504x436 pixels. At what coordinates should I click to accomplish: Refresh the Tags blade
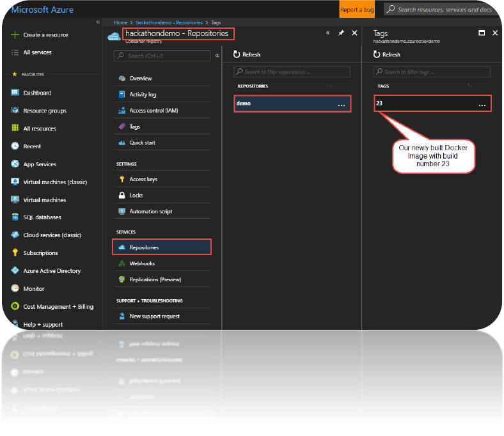coord(387,54)
